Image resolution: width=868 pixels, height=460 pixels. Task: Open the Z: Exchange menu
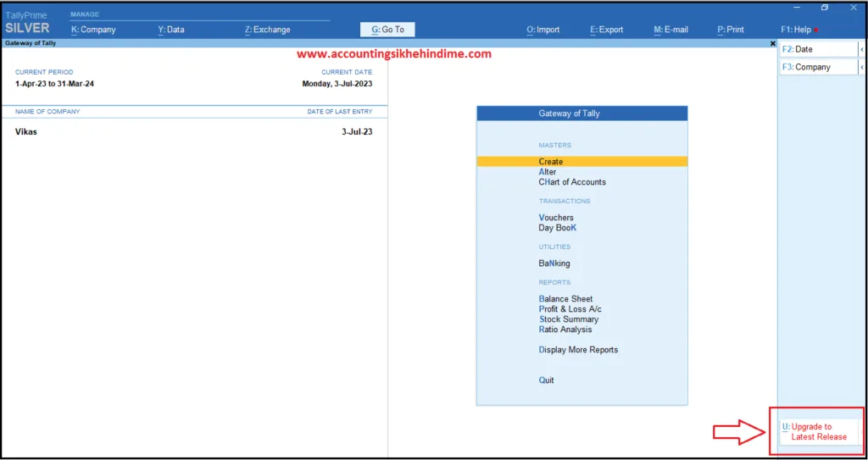coord(267,30)
